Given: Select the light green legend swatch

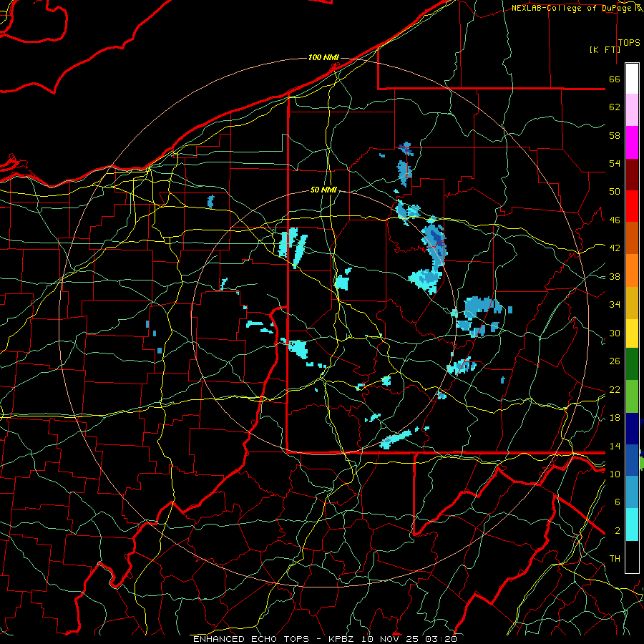Looking at the screenshot, I should tap(632, 396).
